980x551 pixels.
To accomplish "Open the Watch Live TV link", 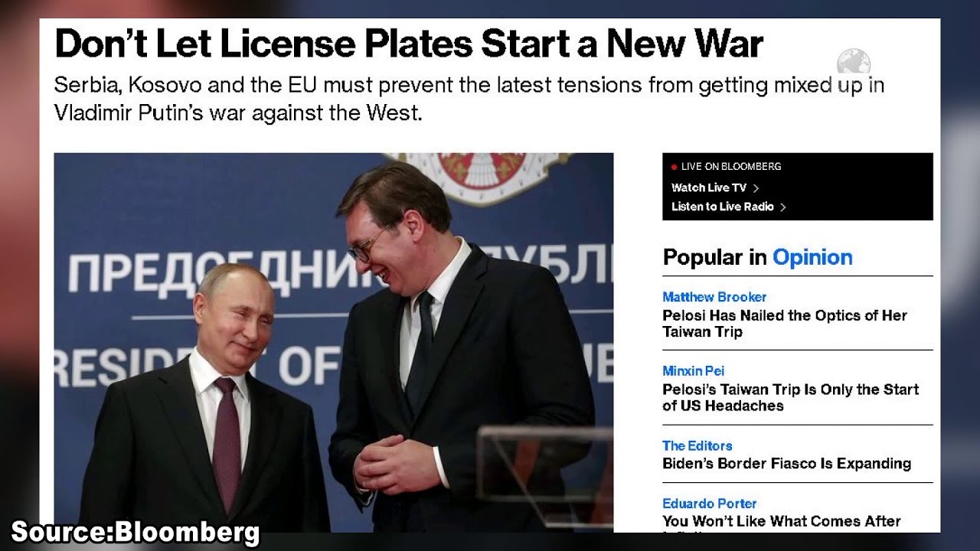I will pos(709,187).
